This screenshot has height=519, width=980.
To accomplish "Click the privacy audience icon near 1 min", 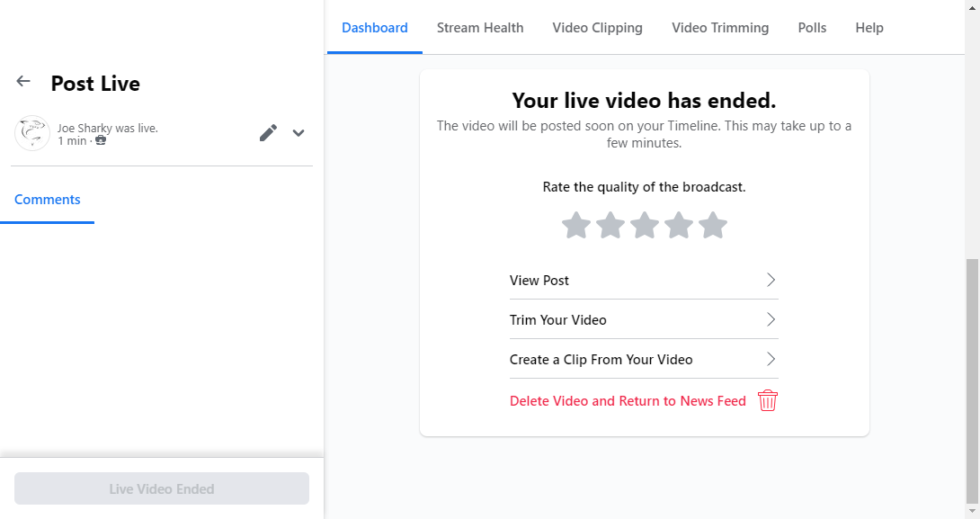I will click(x=102, y=141).
